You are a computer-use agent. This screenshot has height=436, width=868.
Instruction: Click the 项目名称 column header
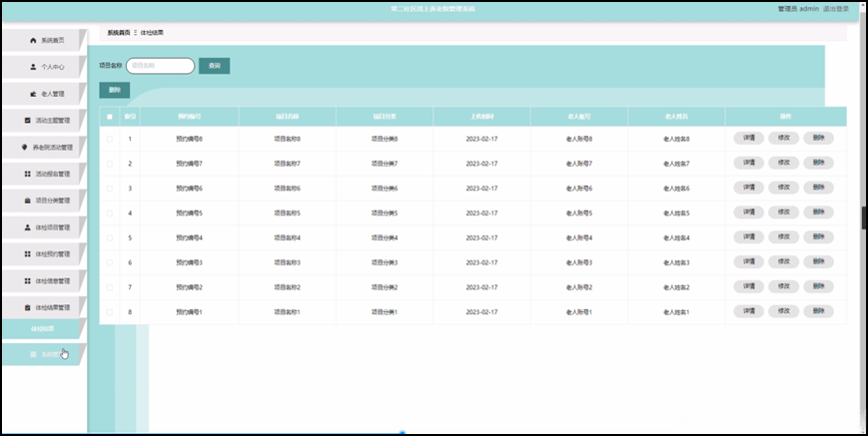[x=288, y=117]
